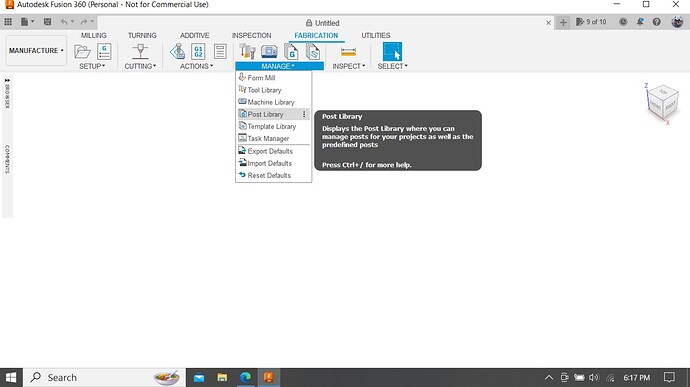Click the NC Program icon in Setup

click(104, 52)
